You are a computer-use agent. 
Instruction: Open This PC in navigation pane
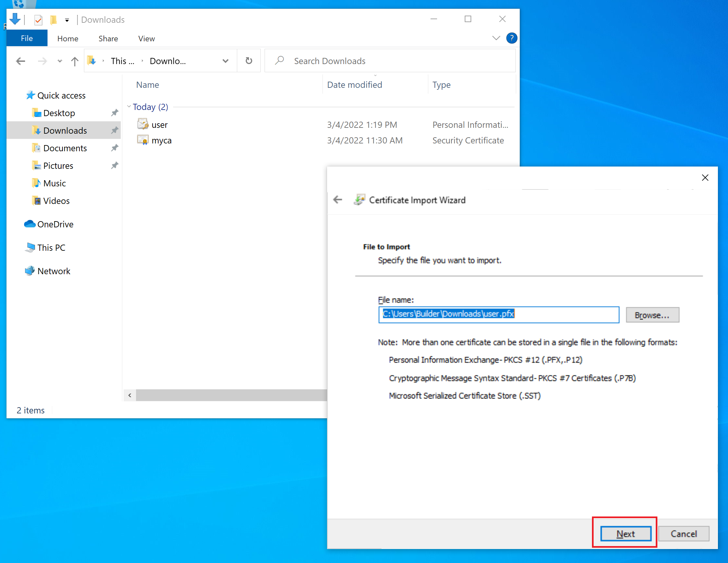point(51,248)
